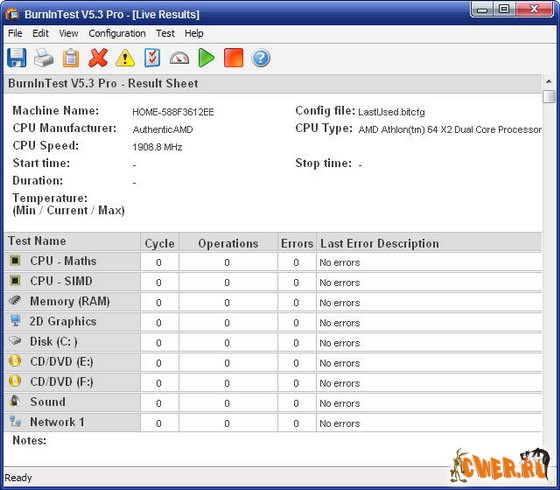
Task: Click the Ready status bar text
Action: coord(18,478)
